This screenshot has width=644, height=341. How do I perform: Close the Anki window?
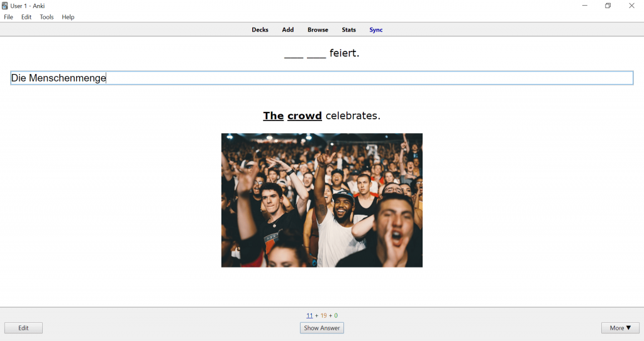pos(631,6)
